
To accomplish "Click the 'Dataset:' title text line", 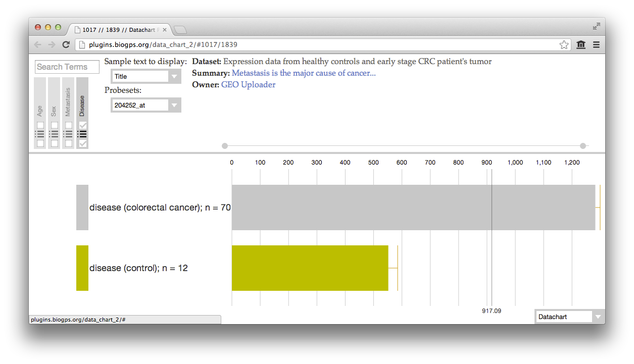I will click(342, 62).
